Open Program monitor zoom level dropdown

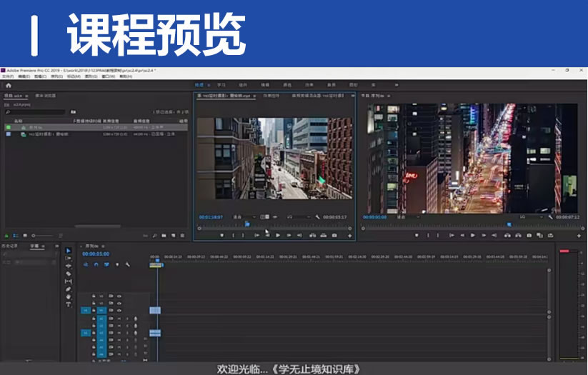pyautogui.click(x=409, y=217)
